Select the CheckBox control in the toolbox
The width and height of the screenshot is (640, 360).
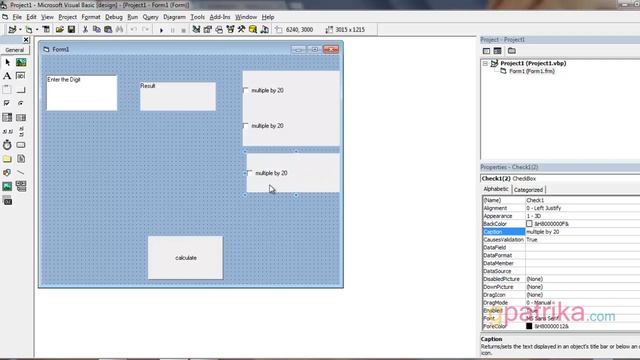[7, 103]
